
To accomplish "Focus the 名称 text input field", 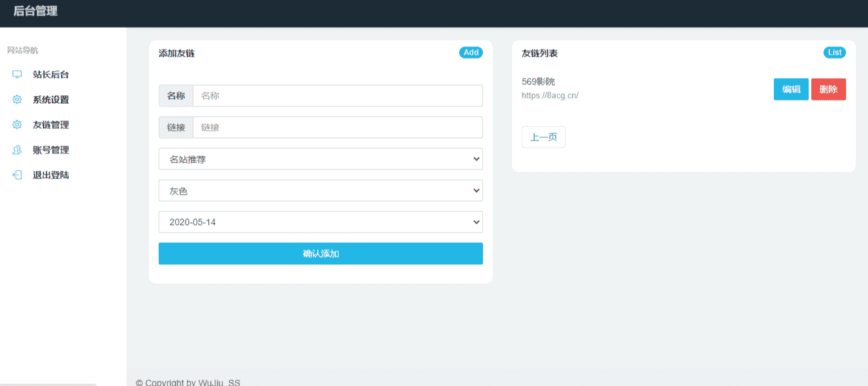I will coord(338,96).
